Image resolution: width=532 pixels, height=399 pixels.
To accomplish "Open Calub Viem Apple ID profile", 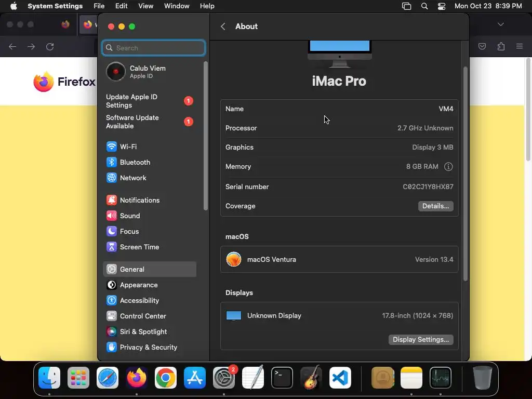I will tap(149, 72).
